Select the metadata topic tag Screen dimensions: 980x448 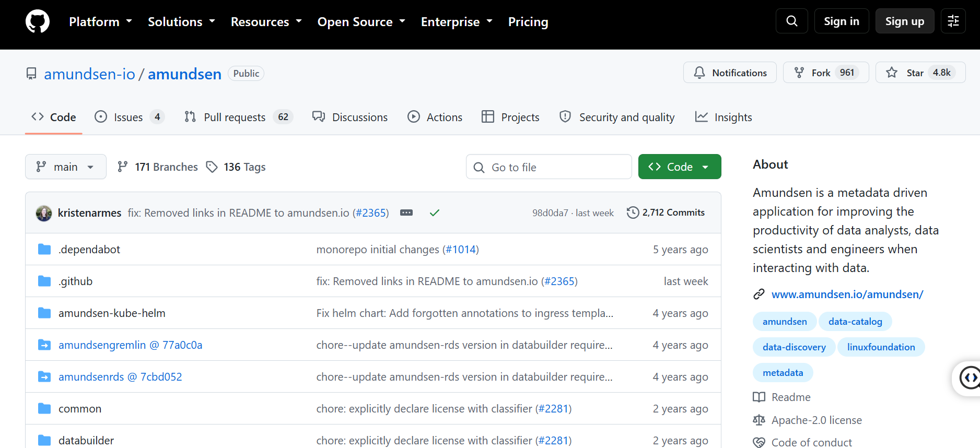[x=783, y=372]
